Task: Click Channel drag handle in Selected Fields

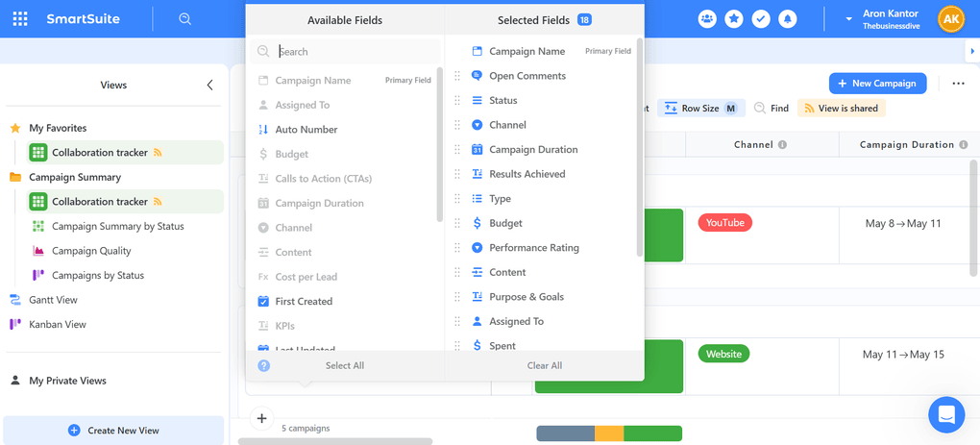Action: [x=457, y=125]
